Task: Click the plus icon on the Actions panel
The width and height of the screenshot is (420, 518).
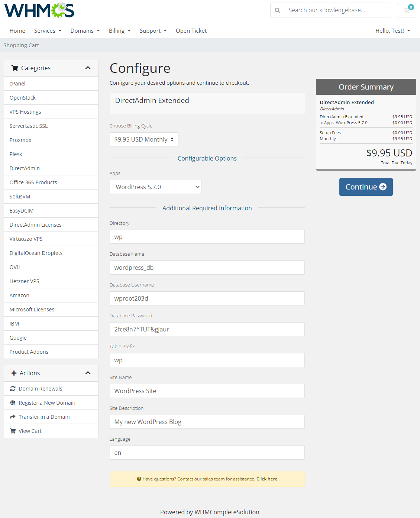Action: 14,373
